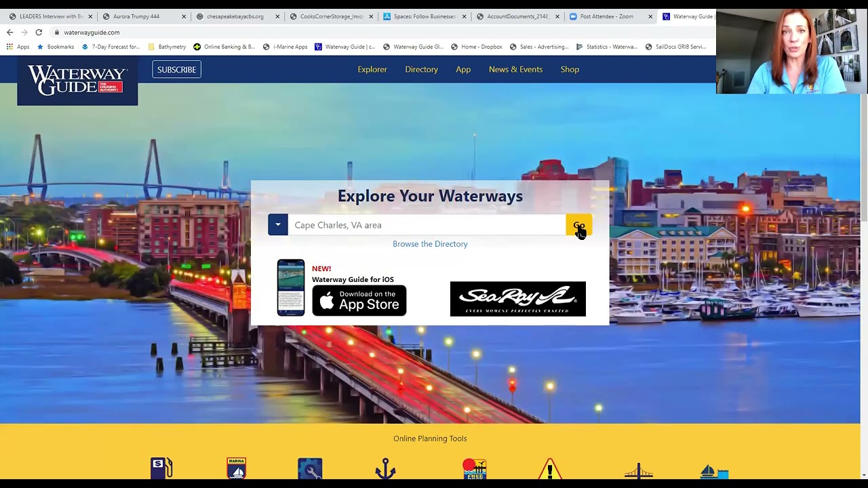
Task: Open the SailDocs GRIB Service bookmark
Action: point(676,47)
